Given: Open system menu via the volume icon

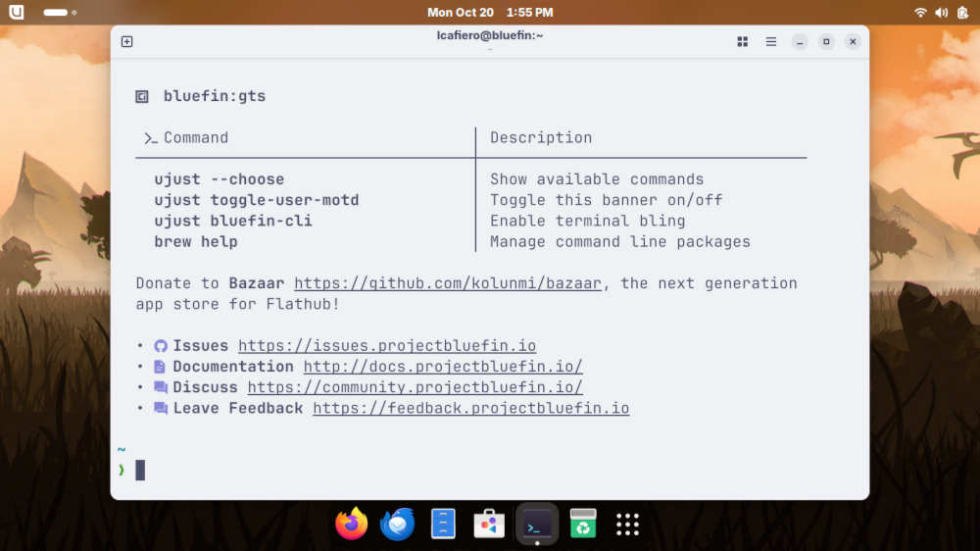Looking at the screenshot, I should (x=941, y=13).
